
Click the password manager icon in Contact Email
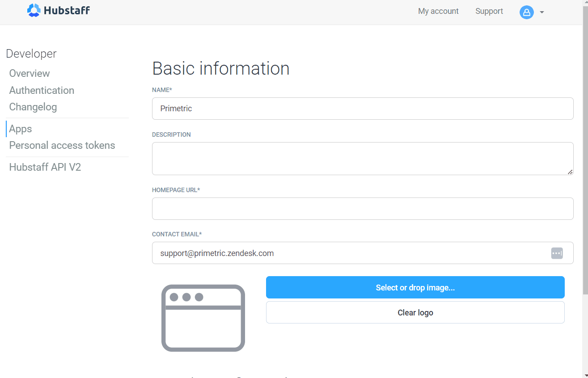[x=557, y=253]
